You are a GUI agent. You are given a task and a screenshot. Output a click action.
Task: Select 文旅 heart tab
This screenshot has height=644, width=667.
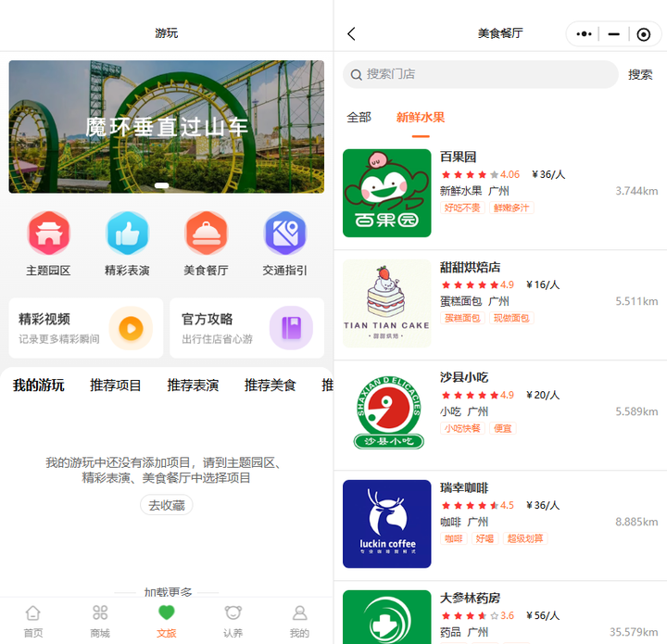pos(167,621)
